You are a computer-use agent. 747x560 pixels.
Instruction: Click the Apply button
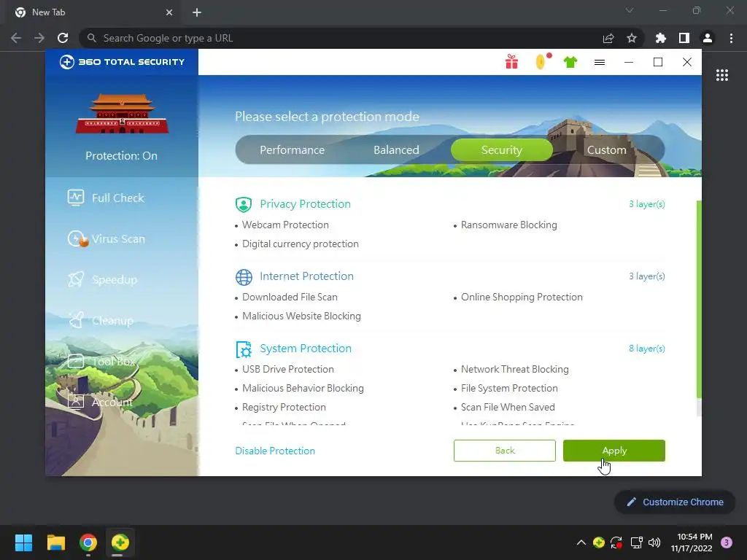(614, 451)
